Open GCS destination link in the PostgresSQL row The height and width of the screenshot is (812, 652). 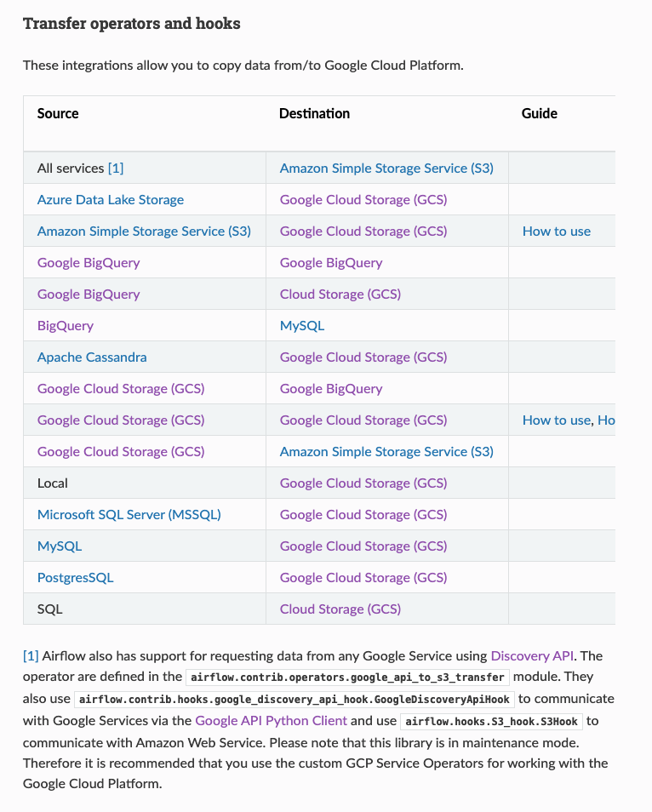(363, 578)
